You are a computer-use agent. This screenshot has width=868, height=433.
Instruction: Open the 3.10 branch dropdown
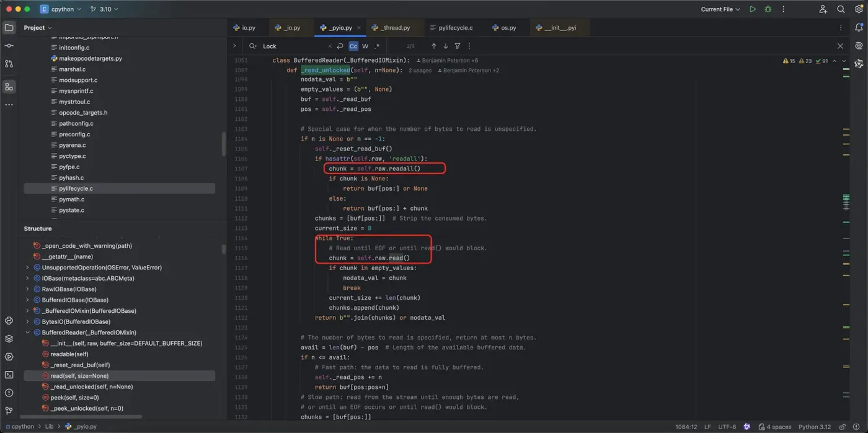coord(104,9)
